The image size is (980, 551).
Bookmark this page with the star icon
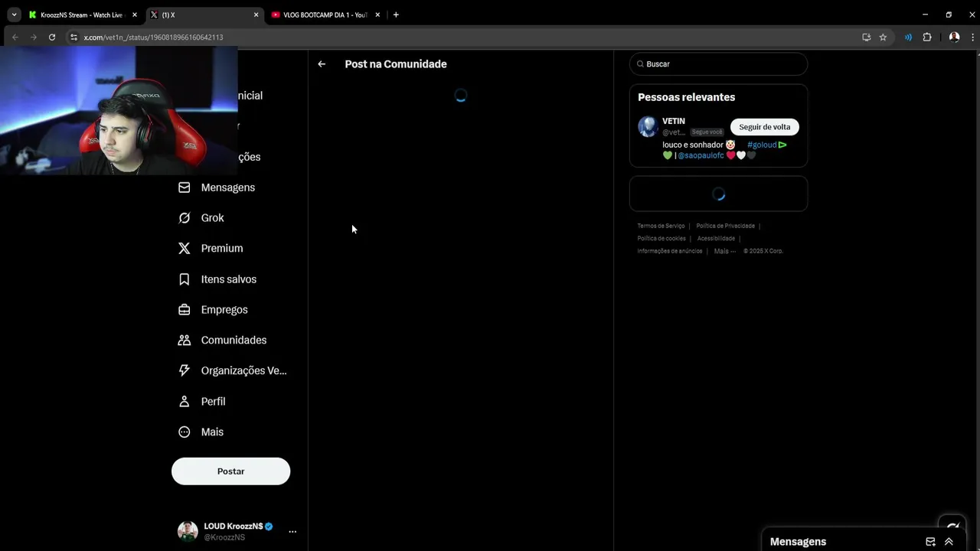[883, 37]
